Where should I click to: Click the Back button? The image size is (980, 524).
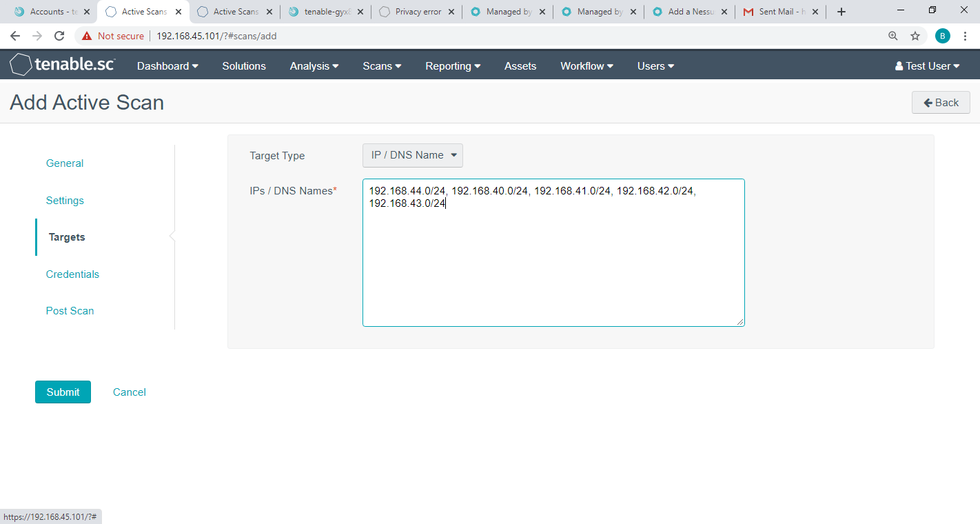[x=941, y=102]
